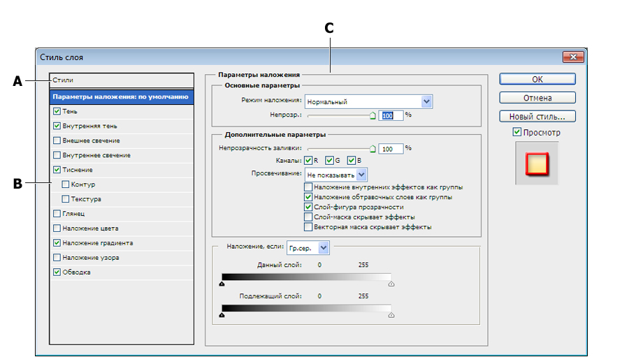Toggle the Просмотр preview checkbox
The width and height of the screenshot is (622, 364).
(517, 131)
